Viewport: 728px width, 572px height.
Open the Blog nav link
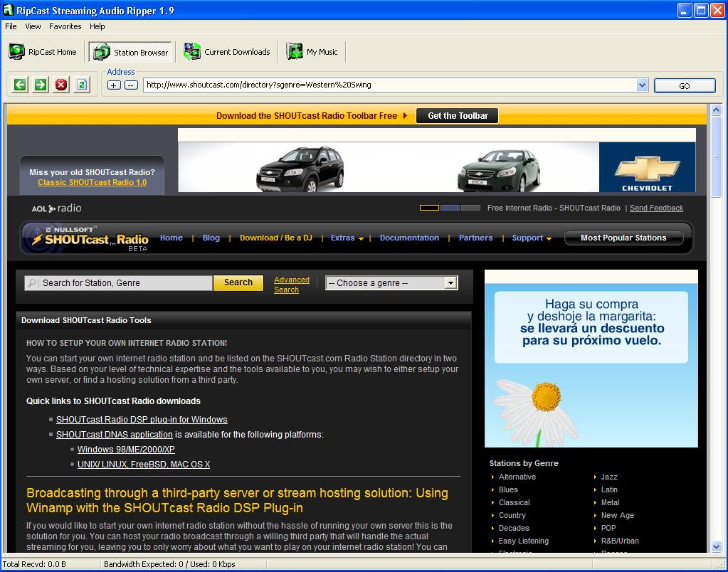click(211, 238)
